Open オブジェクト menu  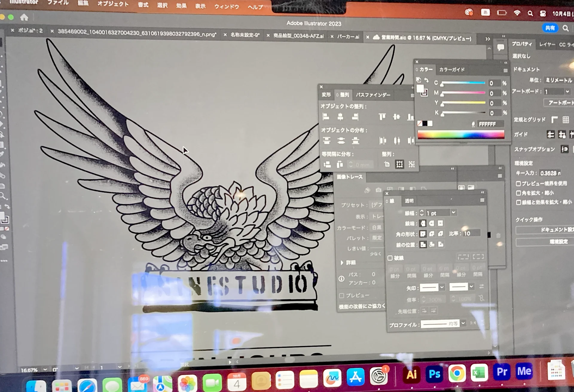113,4
